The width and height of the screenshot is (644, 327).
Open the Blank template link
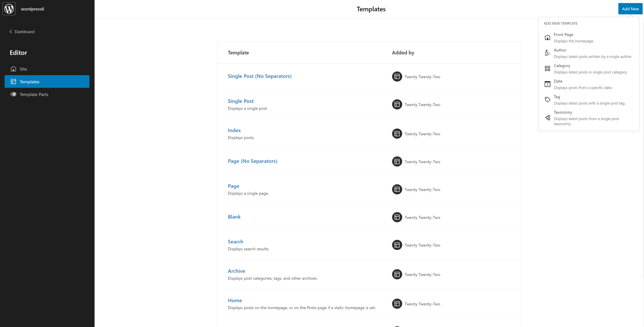point(234,217)
